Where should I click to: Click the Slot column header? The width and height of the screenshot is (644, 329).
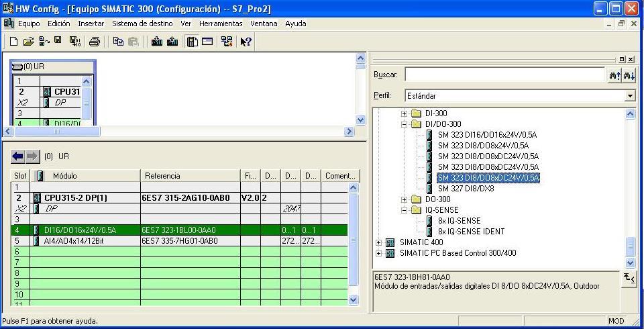click(x=20, y=176)
